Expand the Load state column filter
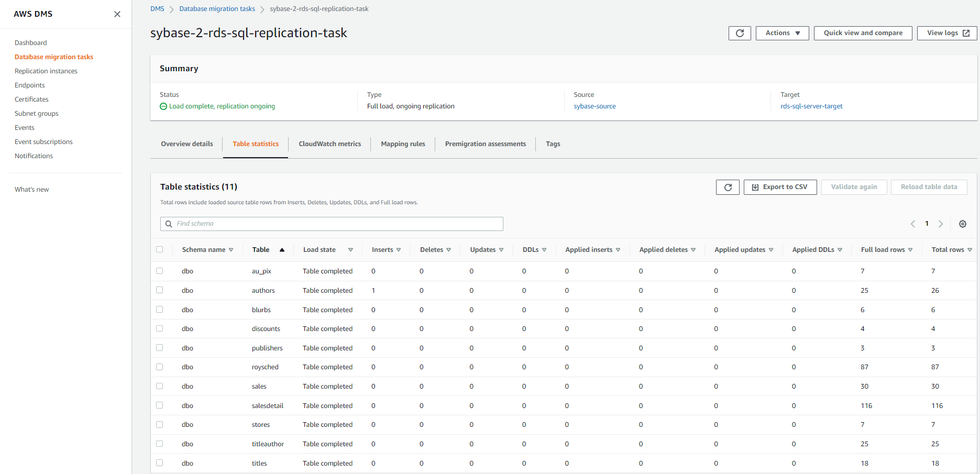This screenshot has width=980, height=474. click(x=350, y=250)
